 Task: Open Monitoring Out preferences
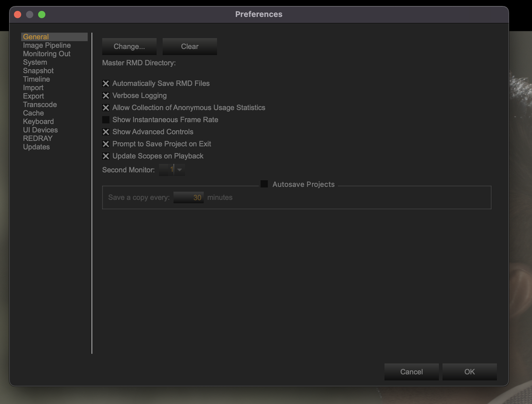point(46,54)
